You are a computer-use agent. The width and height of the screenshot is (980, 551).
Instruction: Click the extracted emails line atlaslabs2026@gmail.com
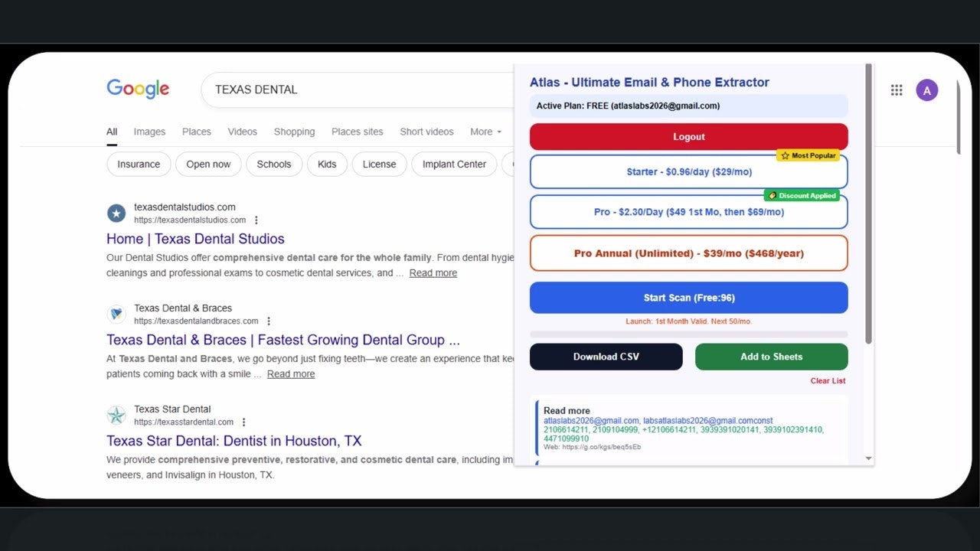pyautogui.click(x=658, y=421)
